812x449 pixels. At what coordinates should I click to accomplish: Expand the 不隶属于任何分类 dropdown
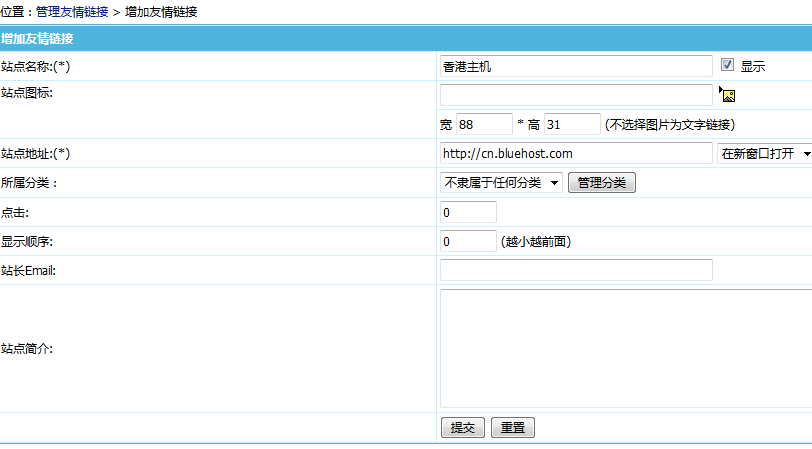(501, 182)
